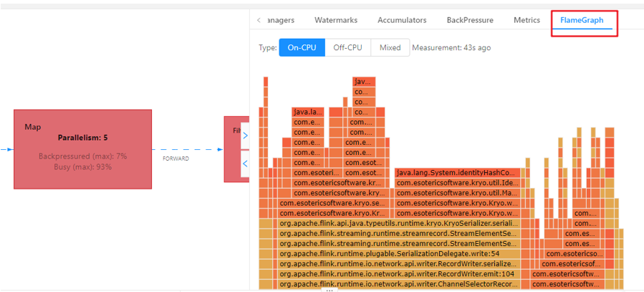Screen dimensions: 644x292
Task: Select the FlameGraph tab
Action: pos(583,20)
